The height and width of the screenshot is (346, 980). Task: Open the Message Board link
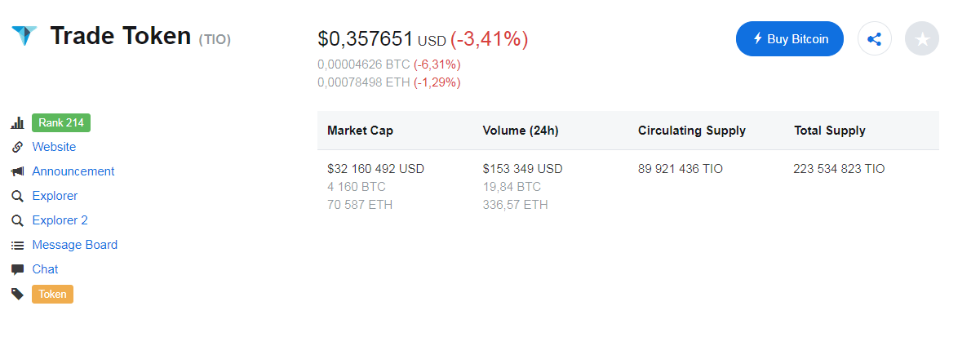(x=75, y=245)
